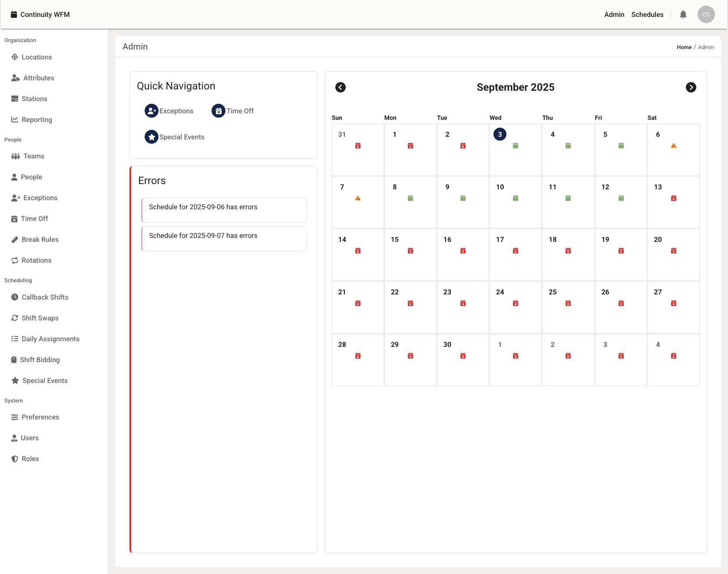Click the Home breadcrumb link
The width and height of the screenshot is (728, 574).
point(684,47)
